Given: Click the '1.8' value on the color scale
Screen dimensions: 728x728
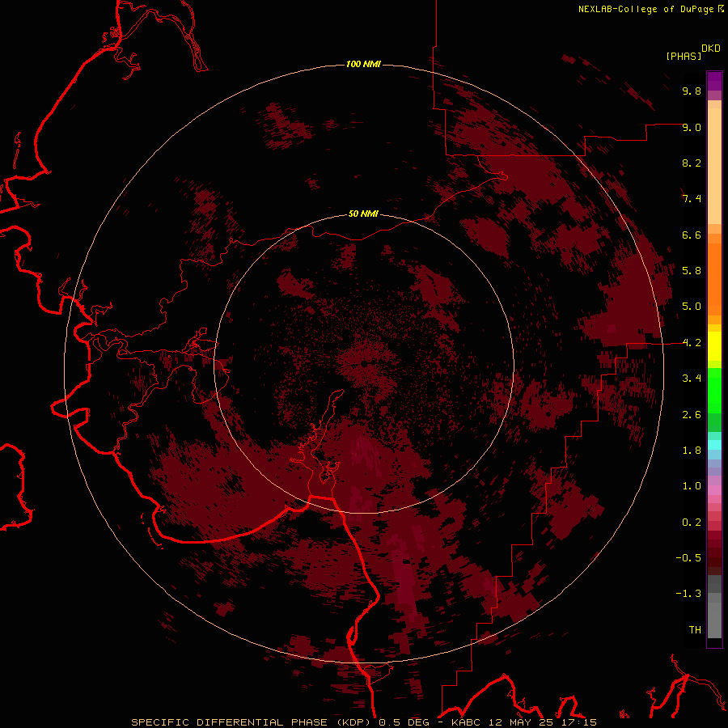Looking at the screenshot, I should pyautogui.click(x=692, y=451).
